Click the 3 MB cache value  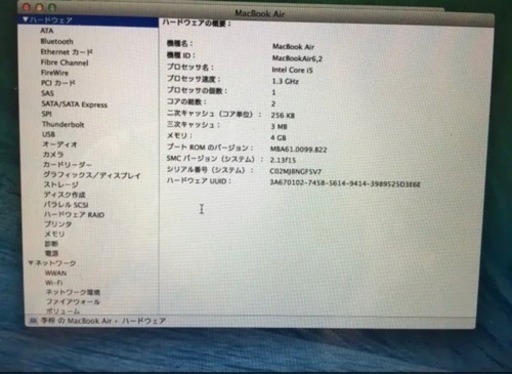tap(279, 127)
